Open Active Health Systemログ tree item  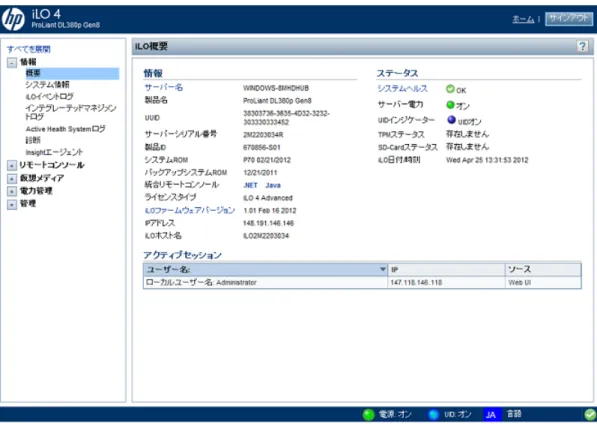click(65, 129)
